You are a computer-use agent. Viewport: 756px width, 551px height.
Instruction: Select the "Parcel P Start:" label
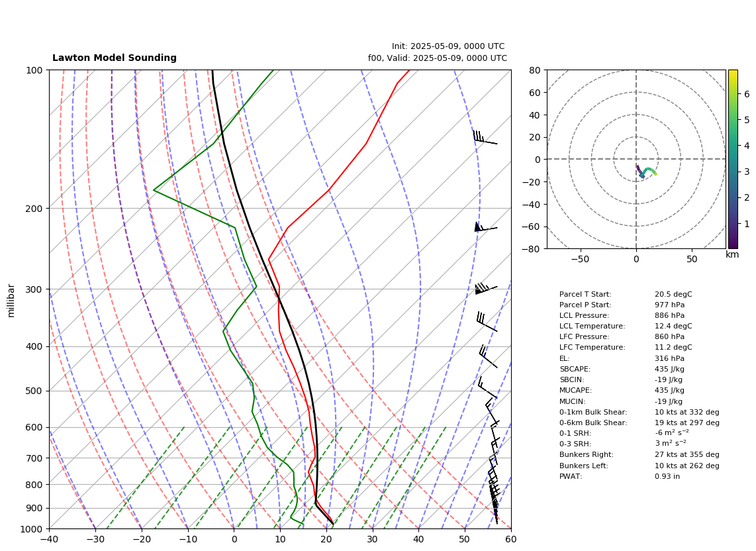(x=585, y=305)
